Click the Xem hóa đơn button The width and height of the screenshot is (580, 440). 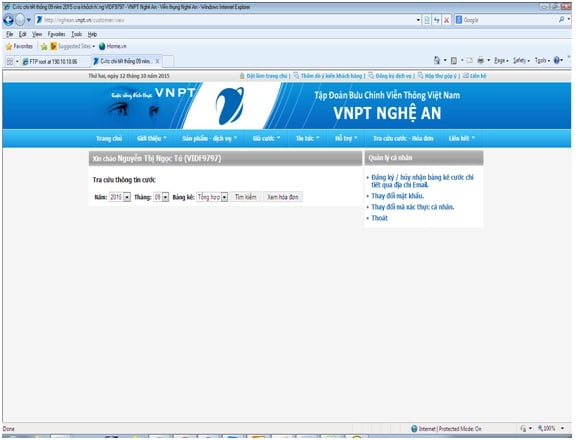[x=283, y=197]
